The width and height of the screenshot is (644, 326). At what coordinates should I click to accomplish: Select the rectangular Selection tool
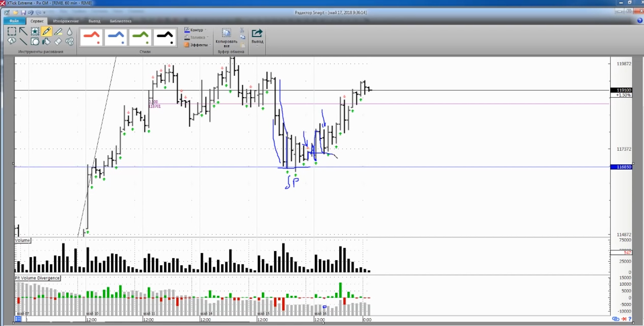tap(12, 31)
